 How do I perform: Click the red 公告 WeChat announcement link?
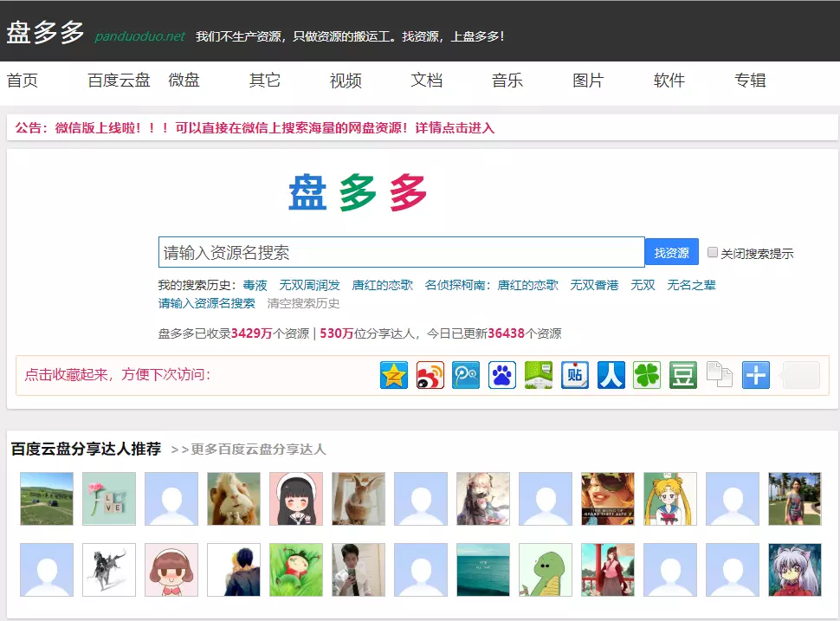tap(255, 128)
